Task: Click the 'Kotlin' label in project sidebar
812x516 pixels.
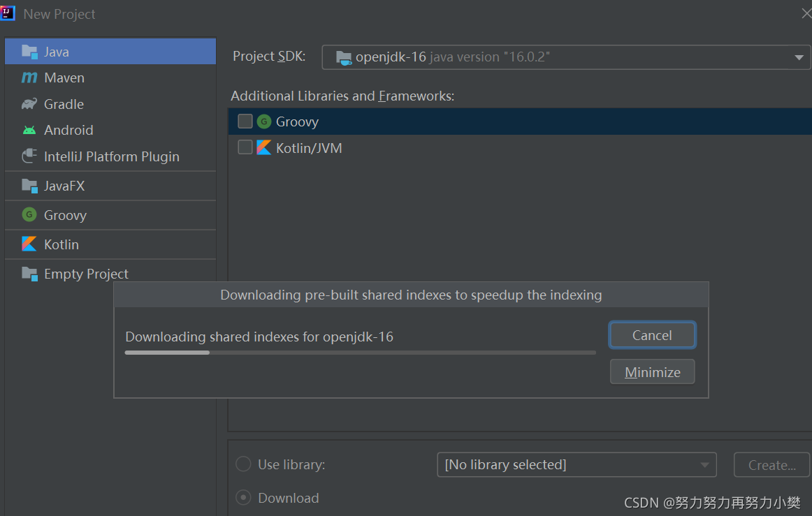Action: click(61, 244)
